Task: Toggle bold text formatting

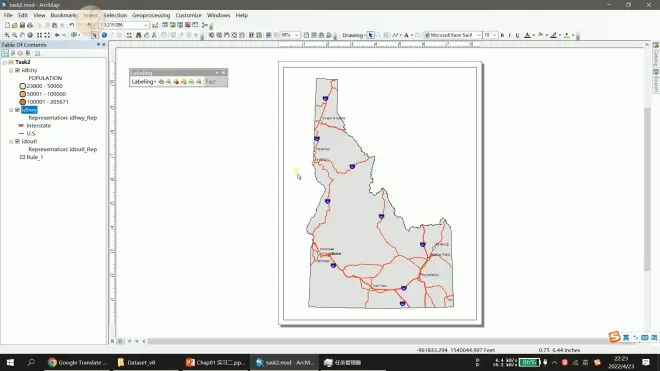Action: click(x=502, y=35)
